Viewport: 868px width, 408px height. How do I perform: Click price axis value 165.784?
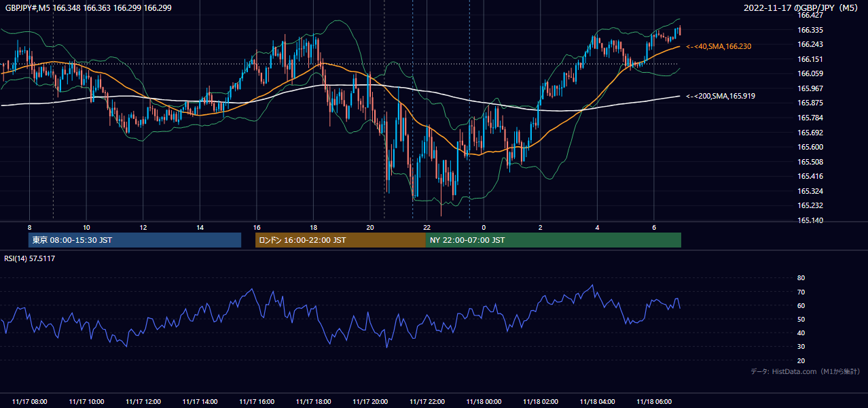point(810,118)
